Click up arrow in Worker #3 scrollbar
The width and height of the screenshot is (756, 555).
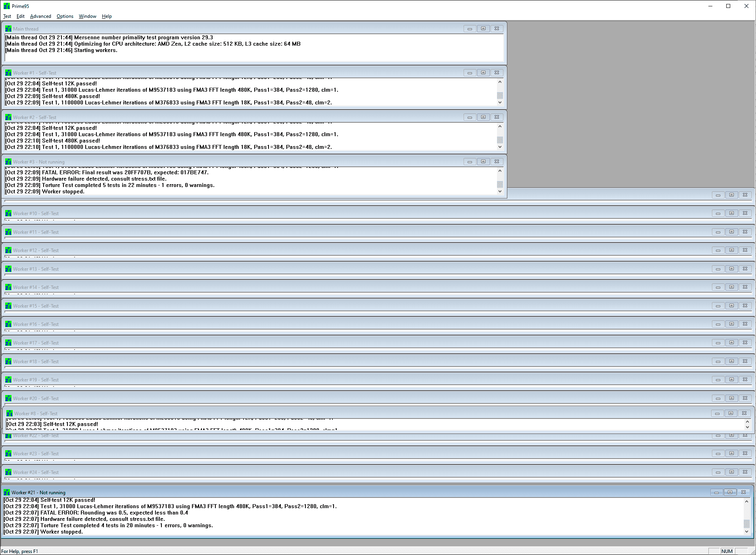click(x=500, y=171)
